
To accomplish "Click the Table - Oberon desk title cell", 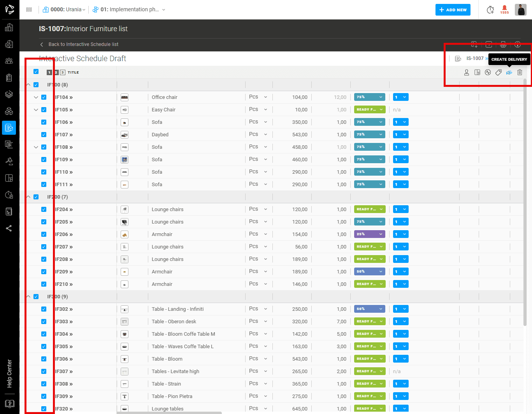I will (x=174, y=322).
